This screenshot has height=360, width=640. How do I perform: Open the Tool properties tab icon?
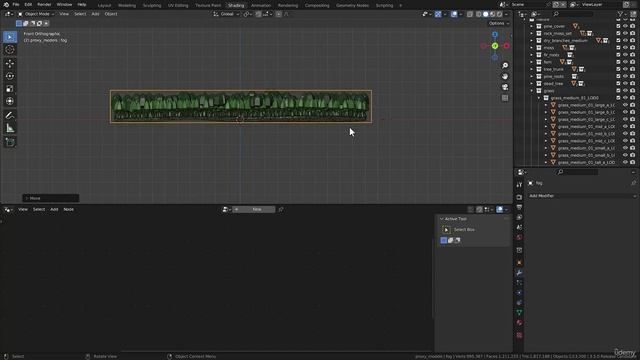[519, 185]
